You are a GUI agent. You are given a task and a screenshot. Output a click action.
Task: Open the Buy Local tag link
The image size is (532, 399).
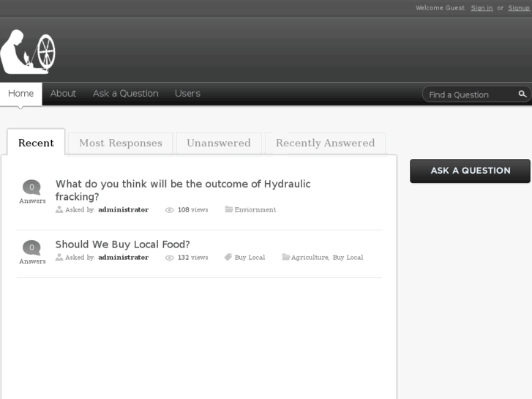tap(250, 258)
